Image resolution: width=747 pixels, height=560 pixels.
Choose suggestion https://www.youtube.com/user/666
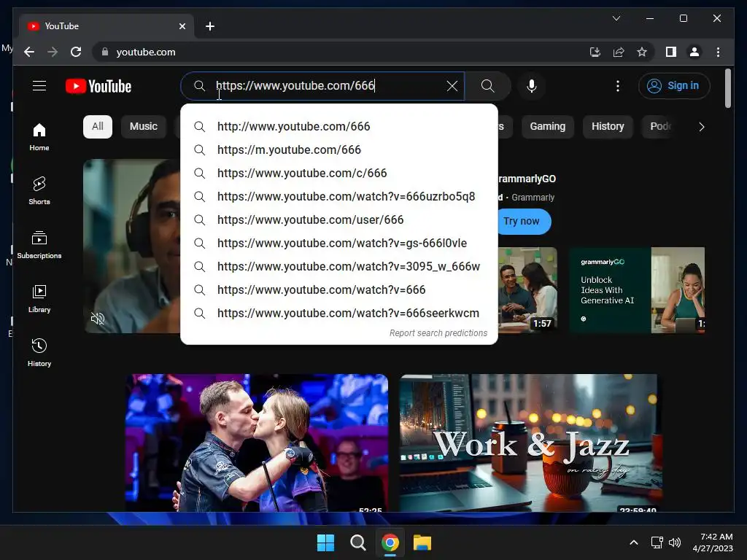[x=339, y=219]
